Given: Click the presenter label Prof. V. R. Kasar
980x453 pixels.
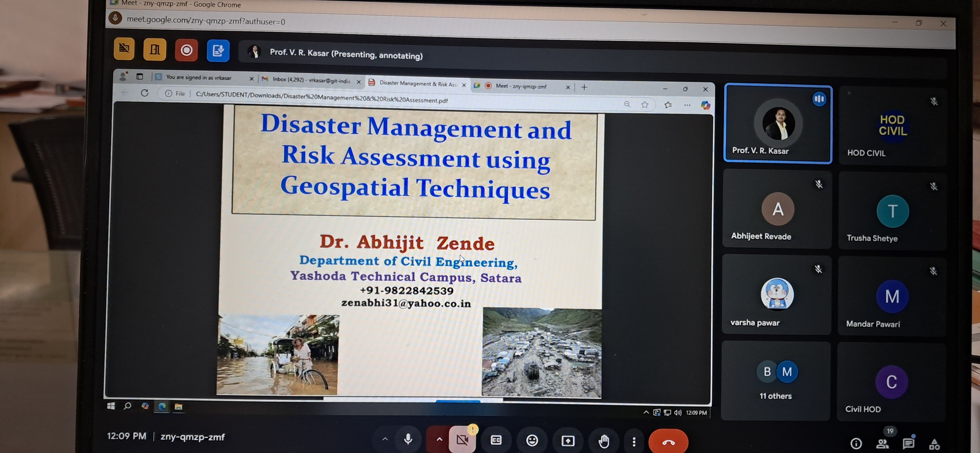Looking at the screenshot, I should coord(346,54).
